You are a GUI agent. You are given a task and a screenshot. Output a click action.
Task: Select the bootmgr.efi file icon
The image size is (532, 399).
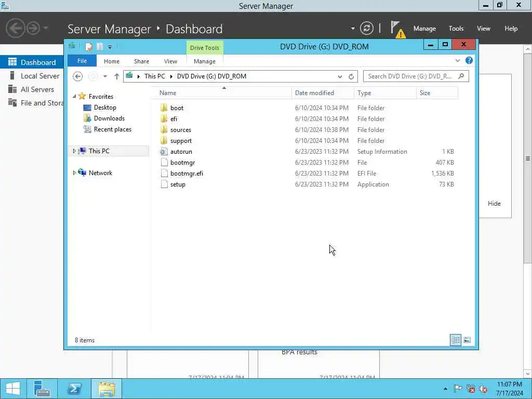click(x=164, y=174)
